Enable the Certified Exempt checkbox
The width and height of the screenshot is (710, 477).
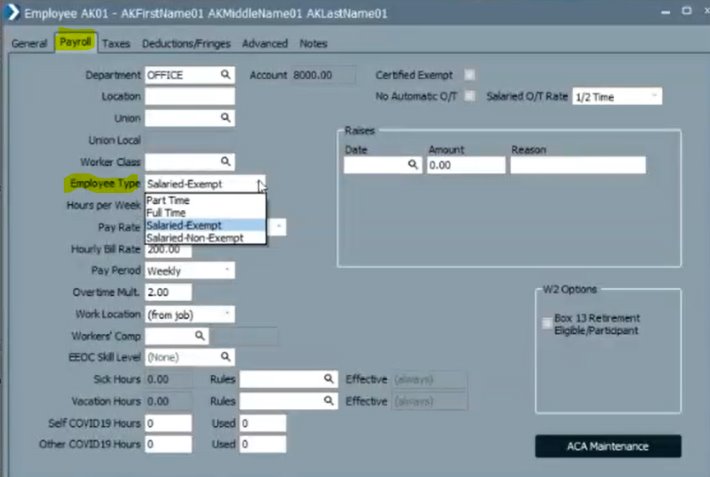pyautogui.click(x=471, y=75)
